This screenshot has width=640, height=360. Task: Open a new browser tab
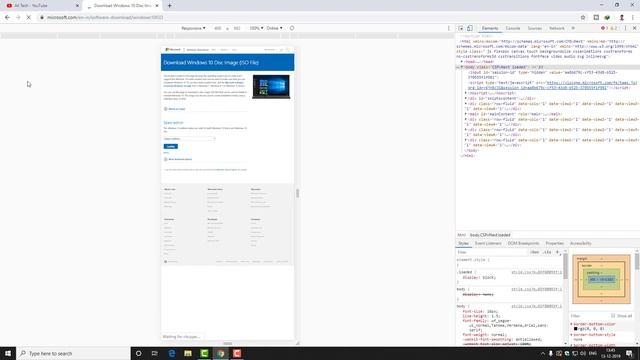(169, 6)
